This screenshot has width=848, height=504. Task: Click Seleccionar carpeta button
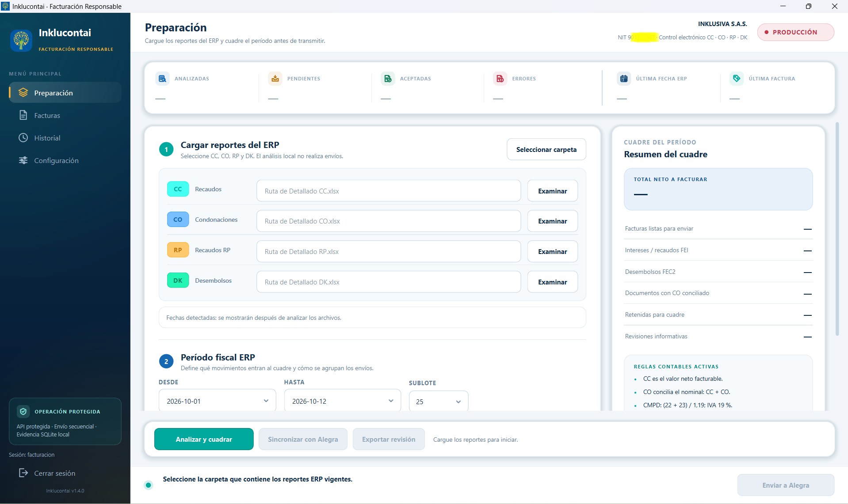click(546, 149)
